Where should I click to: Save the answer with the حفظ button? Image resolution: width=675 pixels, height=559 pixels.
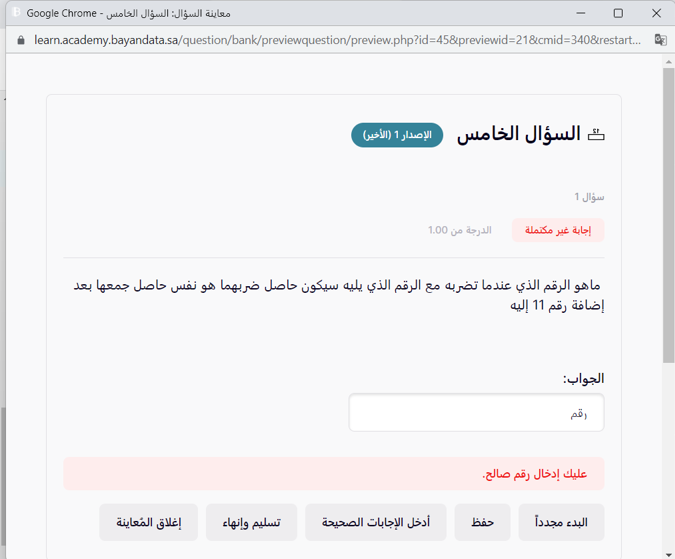click(482, 522)
